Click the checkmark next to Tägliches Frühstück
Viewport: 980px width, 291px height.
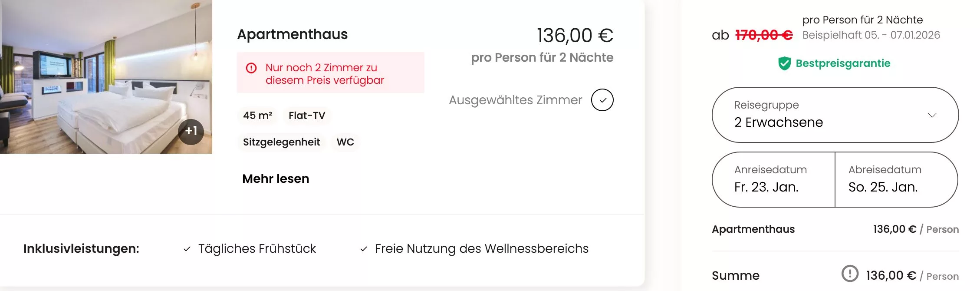tap(187, 249)
